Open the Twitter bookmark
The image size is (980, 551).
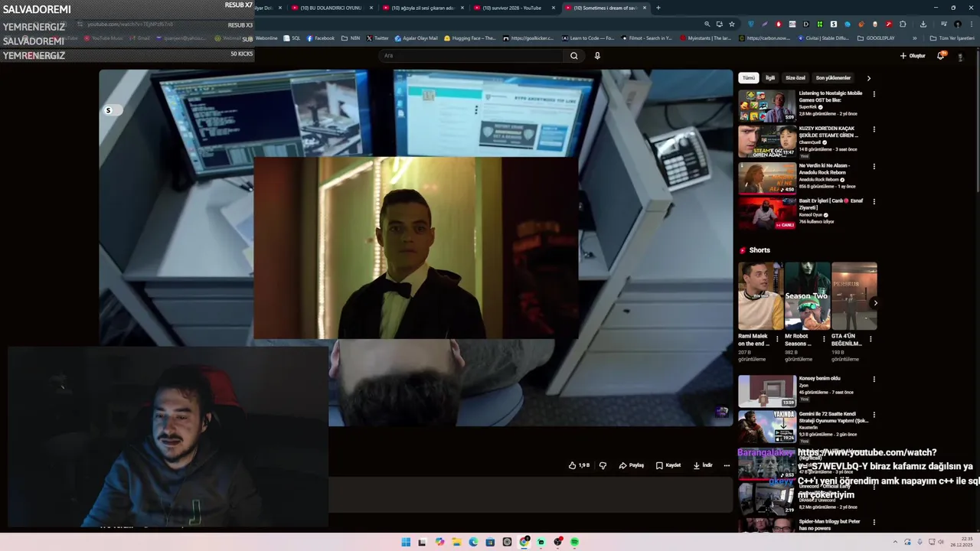click(377, 37)
